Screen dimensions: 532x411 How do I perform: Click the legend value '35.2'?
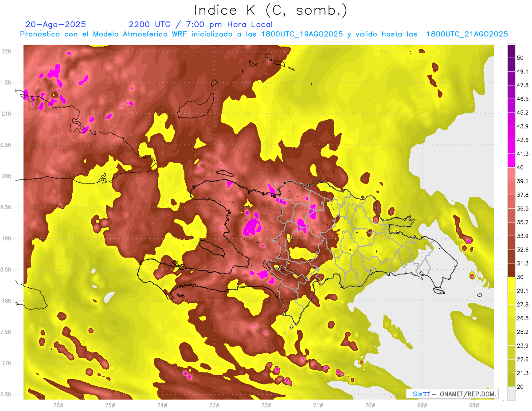(523, 222)
